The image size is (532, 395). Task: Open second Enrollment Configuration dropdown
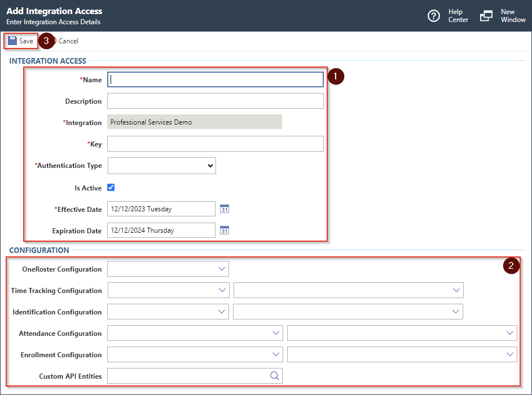(x=402, y=354)
